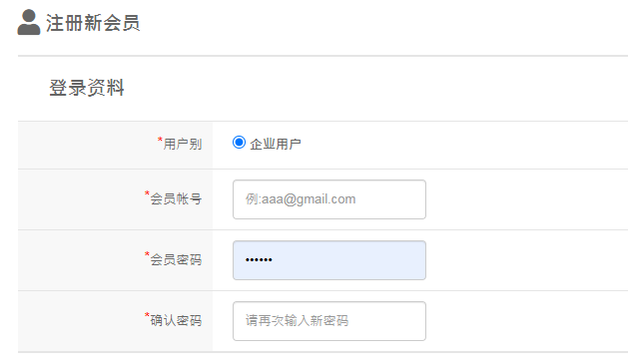The width and height of the screenshot is (628, 364).
Task: Click the red asterisk before 确认密码
Action: pos(147,315)
